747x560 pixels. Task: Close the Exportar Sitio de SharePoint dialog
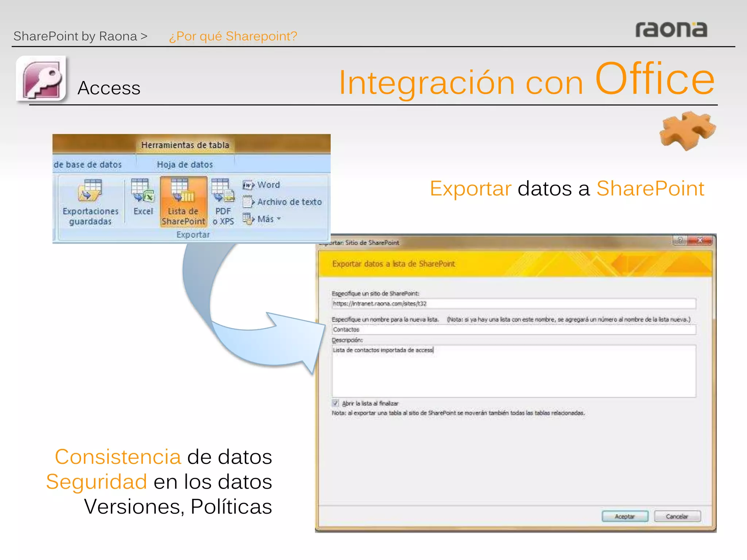point(700,240)
